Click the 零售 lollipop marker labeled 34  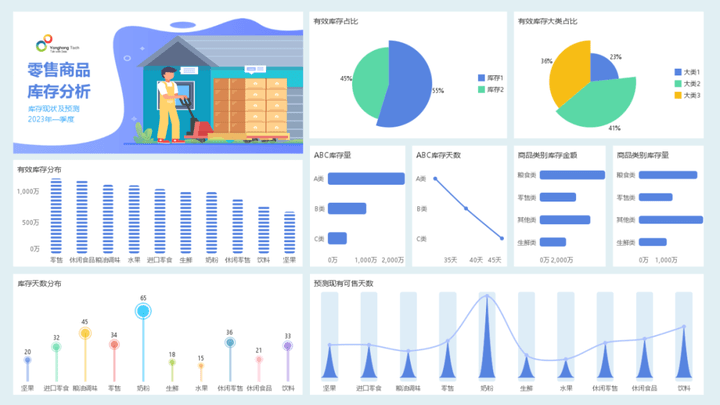[x=114, y=344]
